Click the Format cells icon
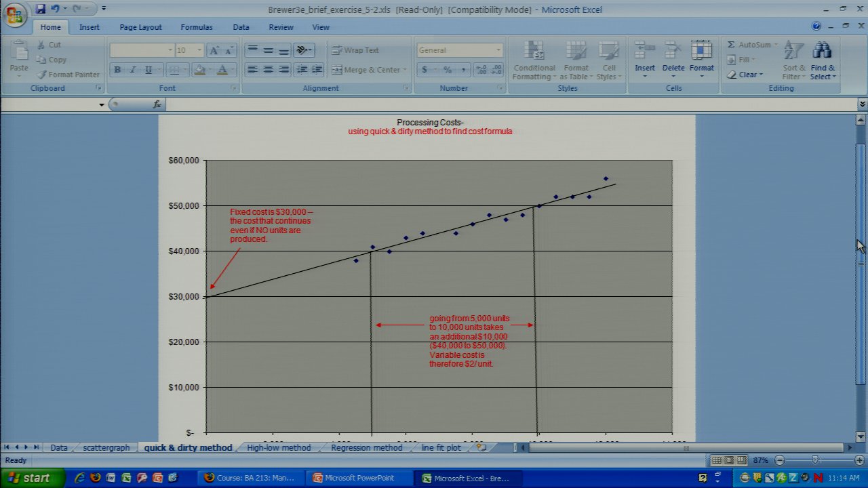The height and width of the screenshot is (488, 868). coord(701,60)
